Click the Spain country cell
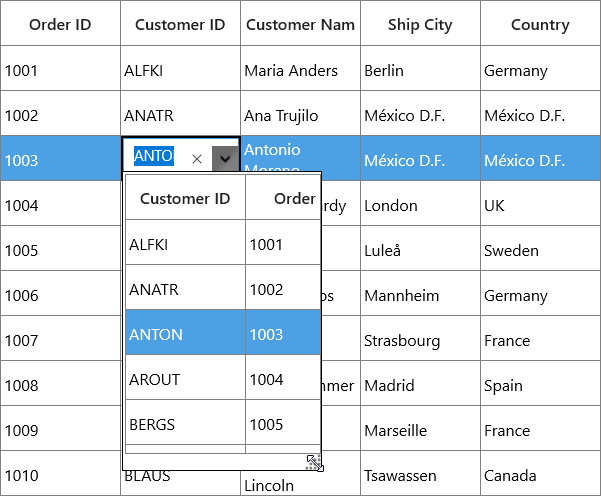This screenshot has width=601, height=496. coord(540,385)
